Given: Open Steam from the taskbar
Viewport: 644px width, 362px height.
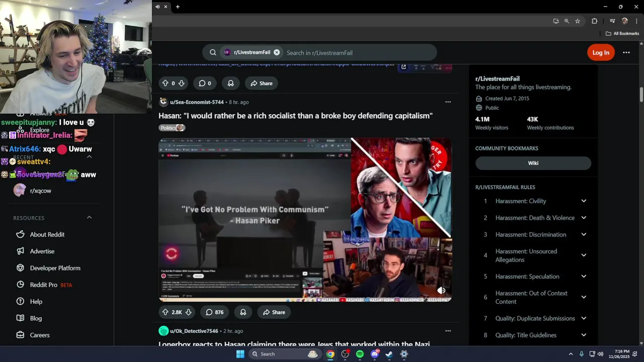Looking at the screenshot, I should click(x=389, y=354).
